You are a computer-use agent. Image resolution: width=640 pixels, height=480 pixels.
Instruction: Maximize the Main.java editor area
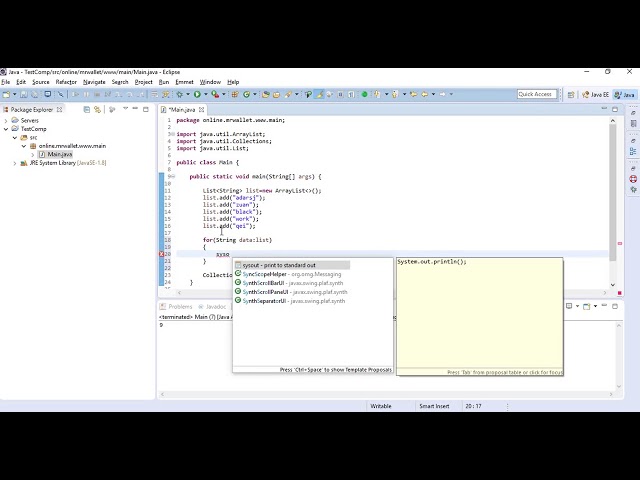pyautogui.click(x=615, y=109)
